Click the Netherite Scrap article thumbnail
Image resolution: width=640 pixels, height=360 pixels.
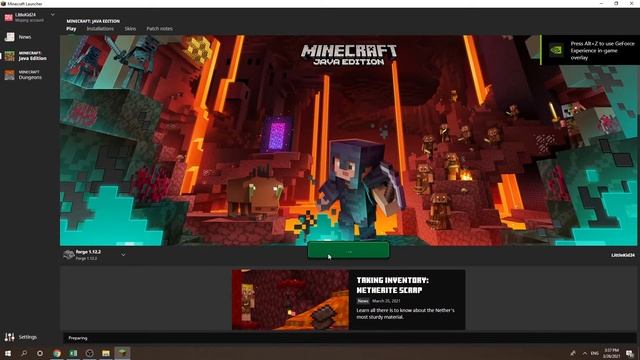point(290,300)
